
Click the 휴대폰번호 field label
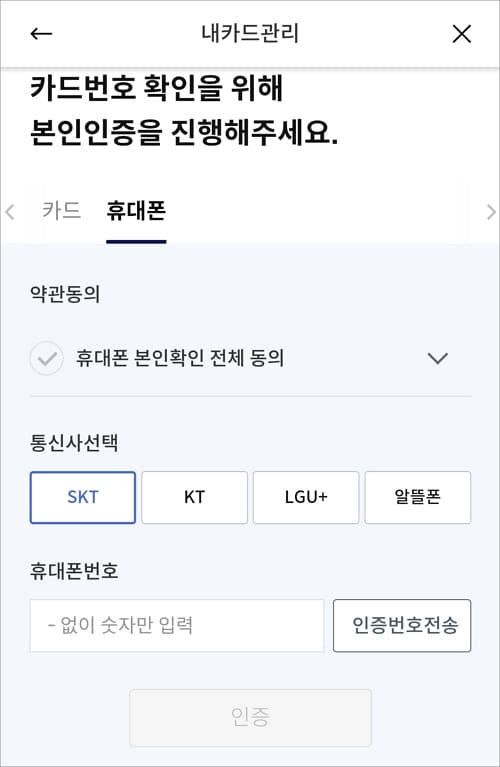(x=74, y=571)
